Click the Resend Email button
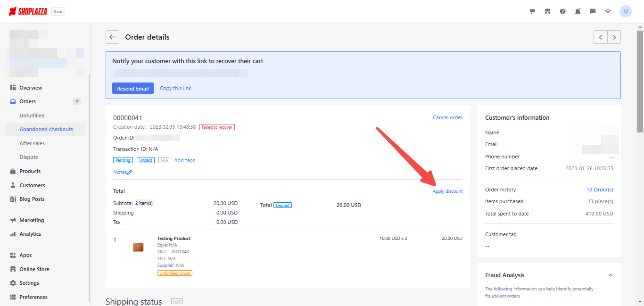This screenshot has width=644, height=306. [133, 88]
